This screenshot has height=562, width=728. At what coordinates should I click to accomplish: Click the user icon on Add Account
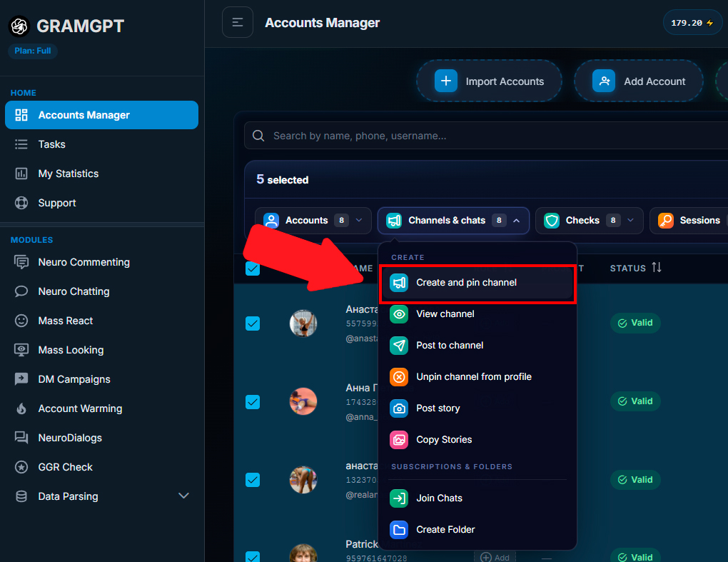point(604,81)
